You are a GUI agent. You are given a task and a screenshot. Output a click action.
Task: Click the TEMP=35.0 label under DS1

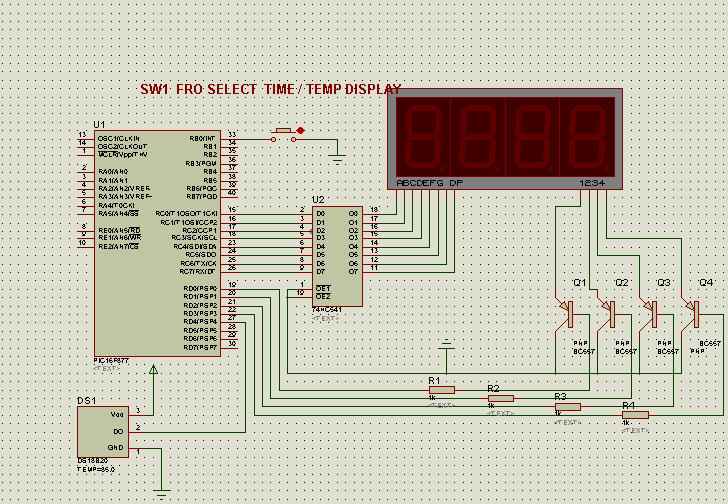tap(97, 468)
